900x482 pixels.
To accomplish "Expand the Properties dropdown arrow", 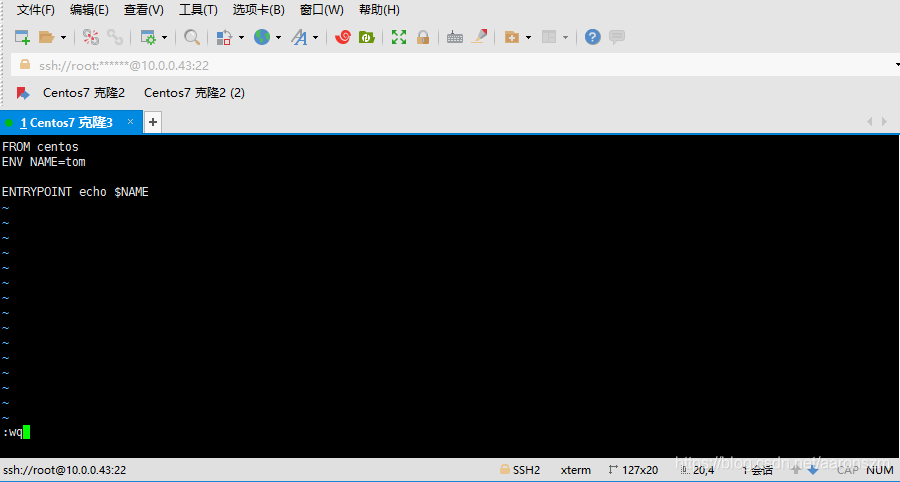I will pyautogui.click(x=164, y=38).
